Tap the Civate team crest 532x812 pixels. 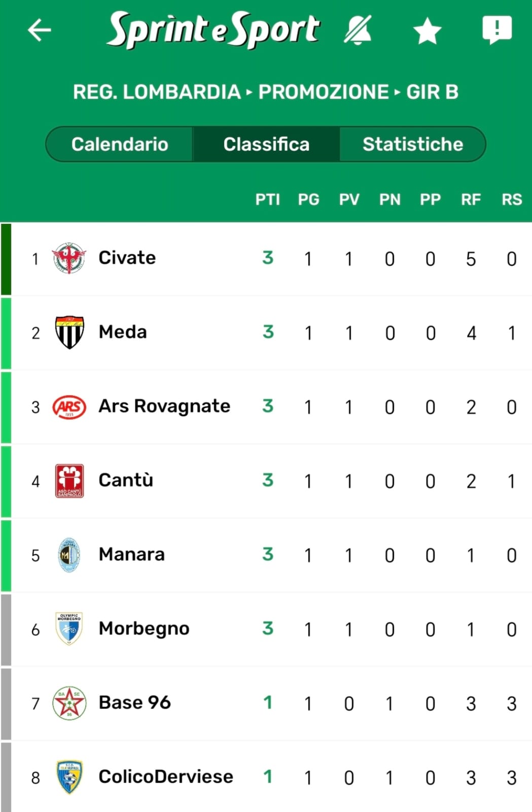69,258
